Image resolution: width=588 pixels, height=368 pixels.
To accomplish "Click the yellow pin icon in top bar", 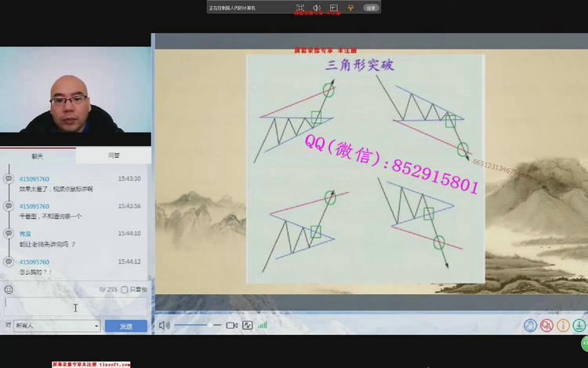I will coord(350,8).
